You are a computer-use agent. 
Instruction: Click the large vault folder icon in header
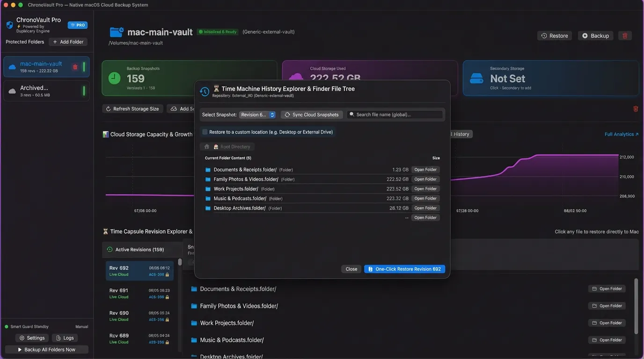pyautogui.click(x=117, y=32)
